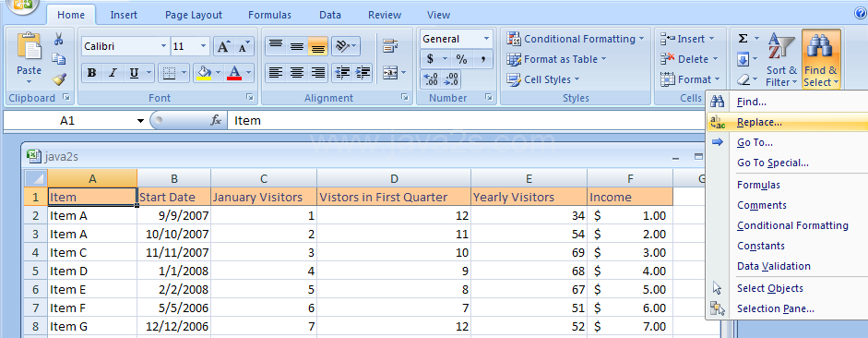Choose Selection Pane... menu item
This screenshot has height=338, width=868.
coord(787,308)
